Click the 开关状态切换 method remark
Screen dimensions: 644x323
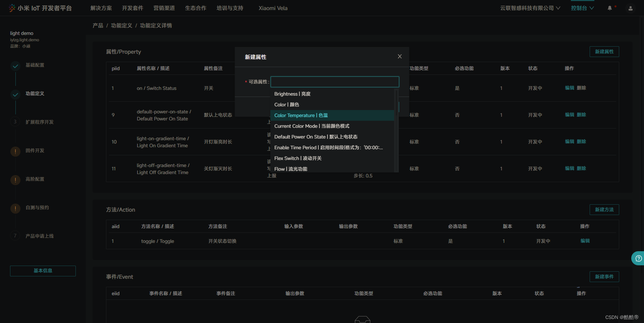tap(222, 241)
